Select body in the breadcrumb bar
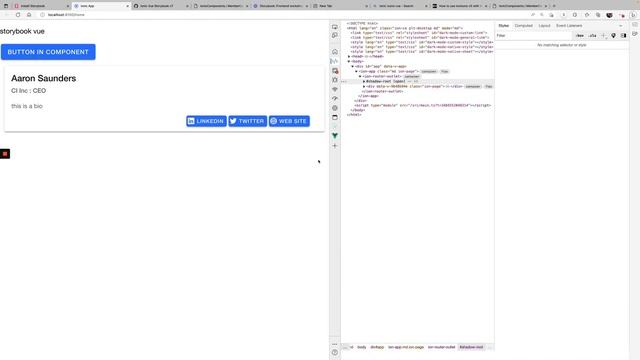The image size is (640, 360). [362, 347]
